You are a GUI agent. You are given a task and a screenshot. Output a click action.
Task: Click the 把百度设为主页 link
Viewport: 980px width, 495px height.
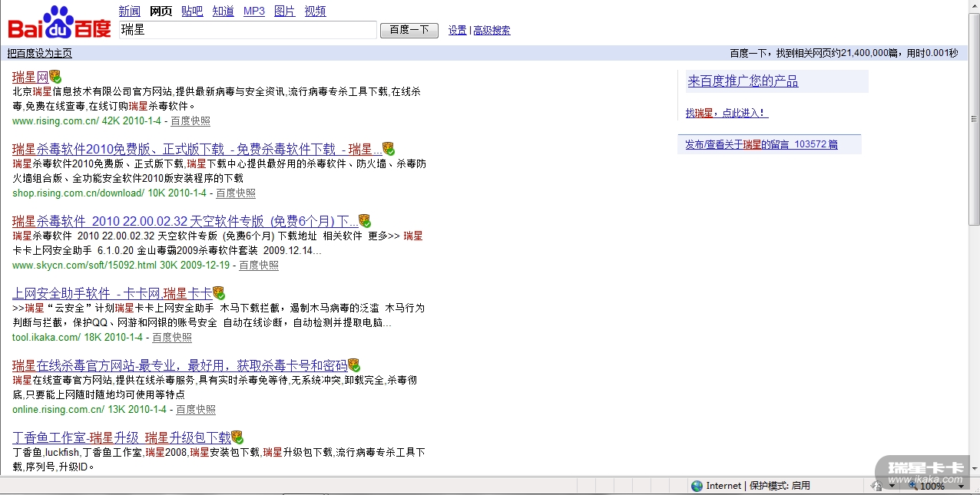coord(40,53)
